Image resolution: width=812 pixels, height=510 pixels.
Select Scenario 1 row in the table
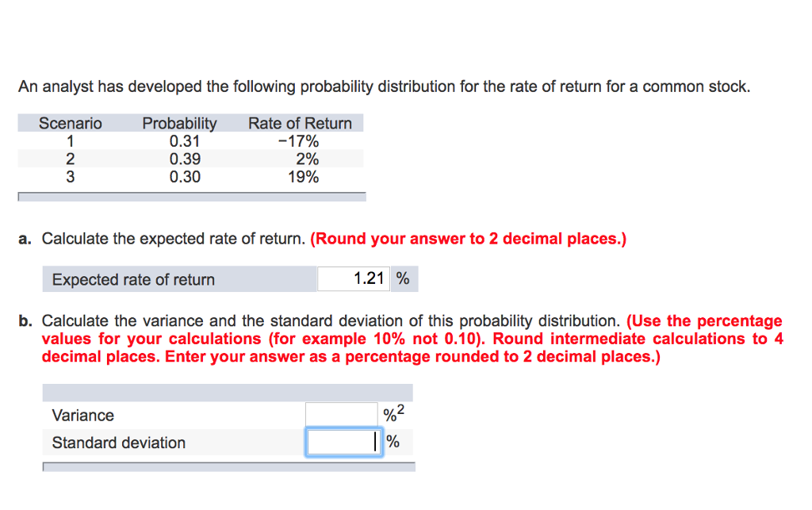coord(190,140)
